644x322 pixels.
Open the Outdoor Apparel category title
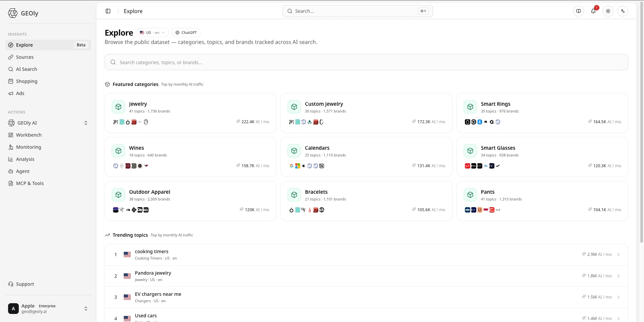[x=150, y=192]
